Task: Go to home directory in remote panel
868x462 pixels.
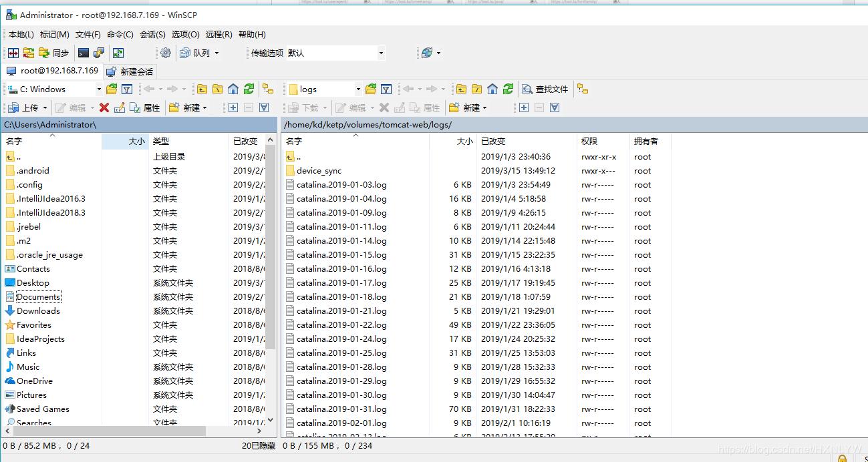Action: (x=492, y=89)
